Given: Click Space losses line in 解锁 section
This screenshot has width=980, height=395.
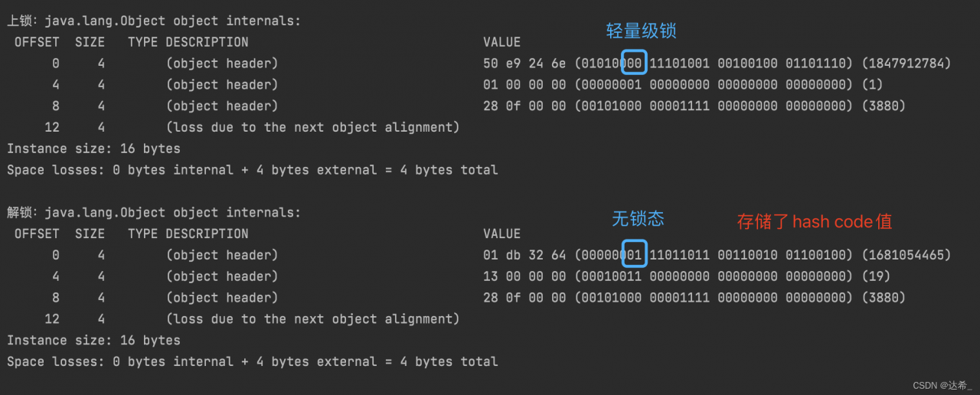Looking at the screenshot, I should tap(253, 361).
